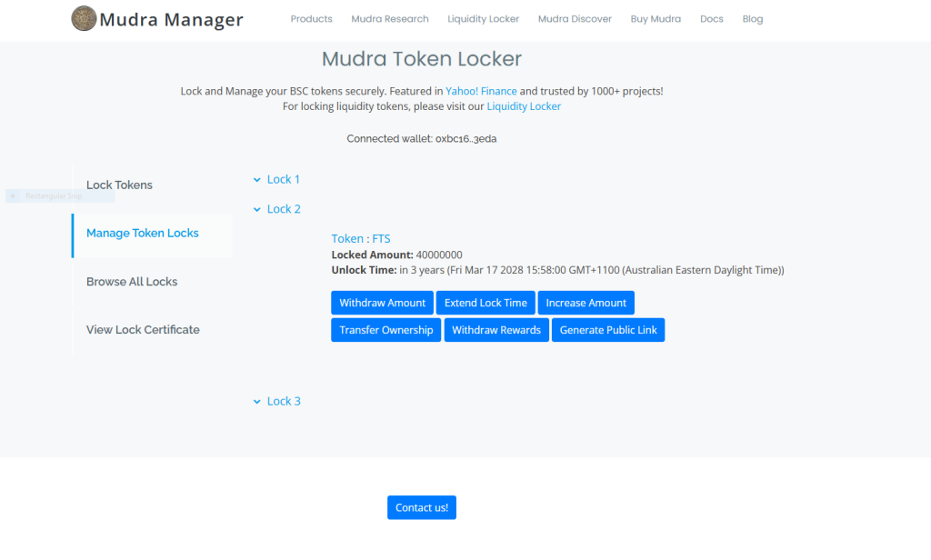The height and width of the screenshot is (560, 931).
Task: Click the Token : FTS link
Action: pos(361,239)
